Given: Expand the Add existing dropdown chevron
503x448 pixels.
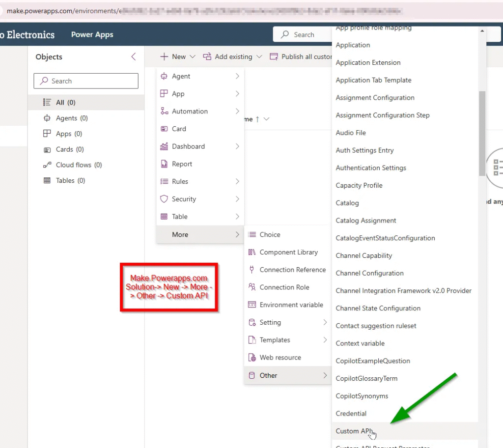Looking at the screenshot, I should coord(259,57).
